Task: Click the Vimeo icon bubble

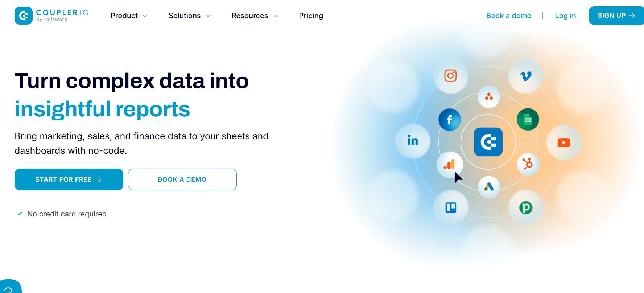Action: click(x=526, y=76)
